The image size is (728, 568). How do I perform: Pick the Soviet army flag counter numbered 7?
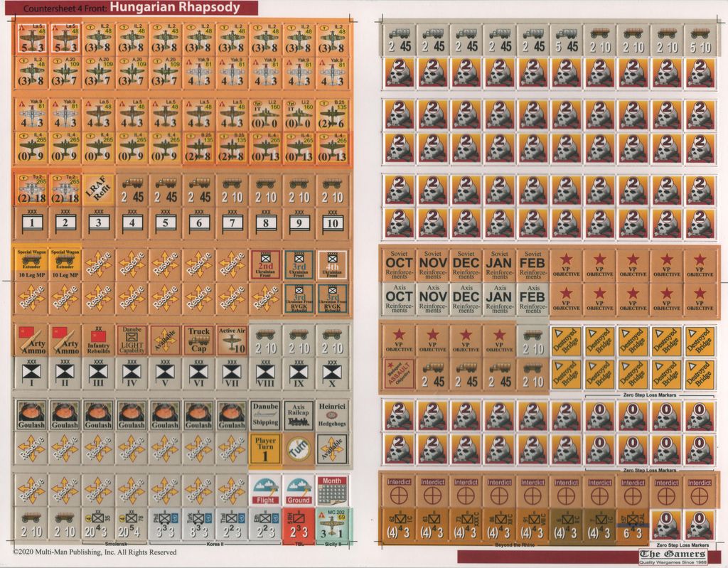pyautogui.click(x=232, y=223)
